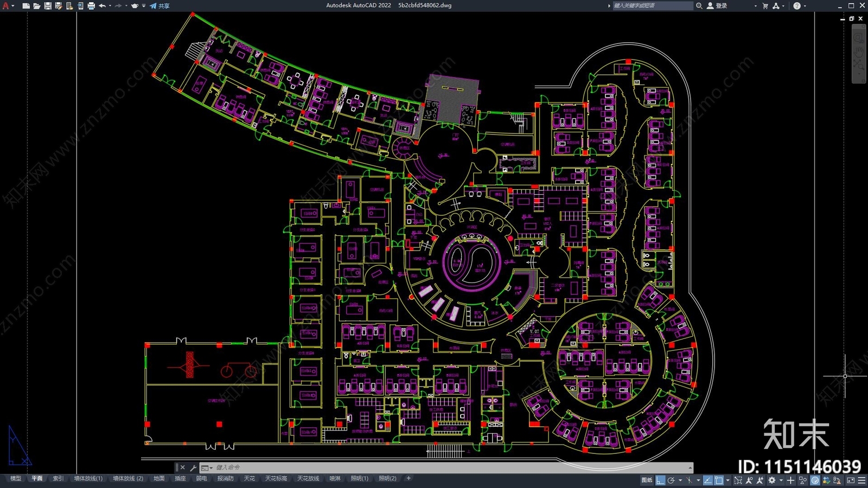
Task: Expand the Undo history dropdown arrow
Action: [x=110, y=5]
